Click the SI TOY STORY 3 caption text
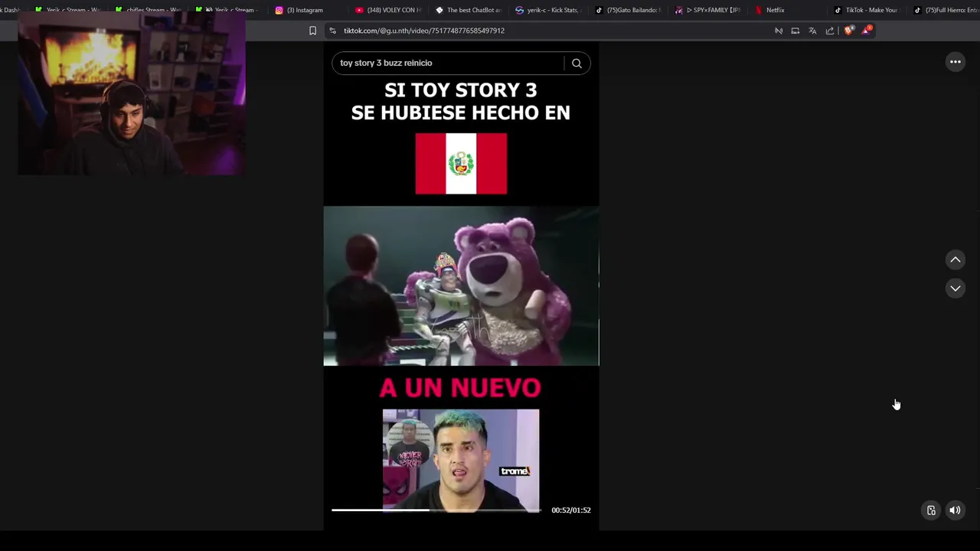Viewport: 980px width, 551px height. [461, 101]
